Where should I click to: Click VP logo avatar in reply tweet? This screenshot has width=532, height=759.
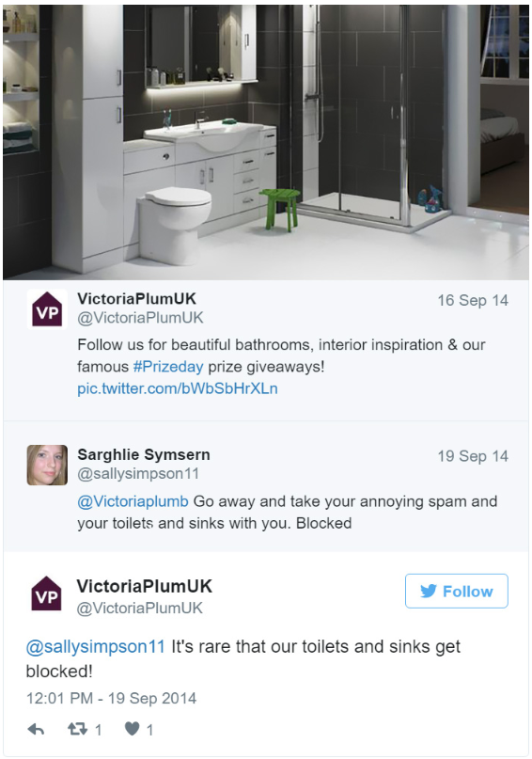pos(46,593)
